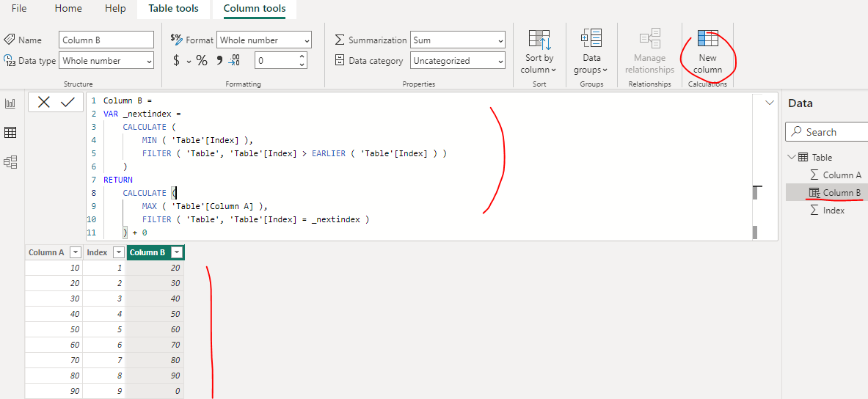Switch to the Home tab
868x399 pixels.
point(68,9)
